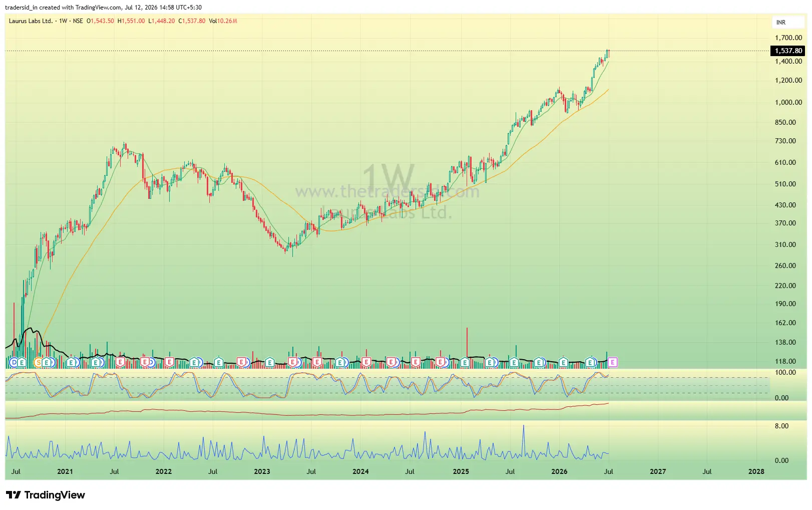Click the 2024 time axis label
Image resolution: width=812 pixels, height=510 pixels.
360,471
